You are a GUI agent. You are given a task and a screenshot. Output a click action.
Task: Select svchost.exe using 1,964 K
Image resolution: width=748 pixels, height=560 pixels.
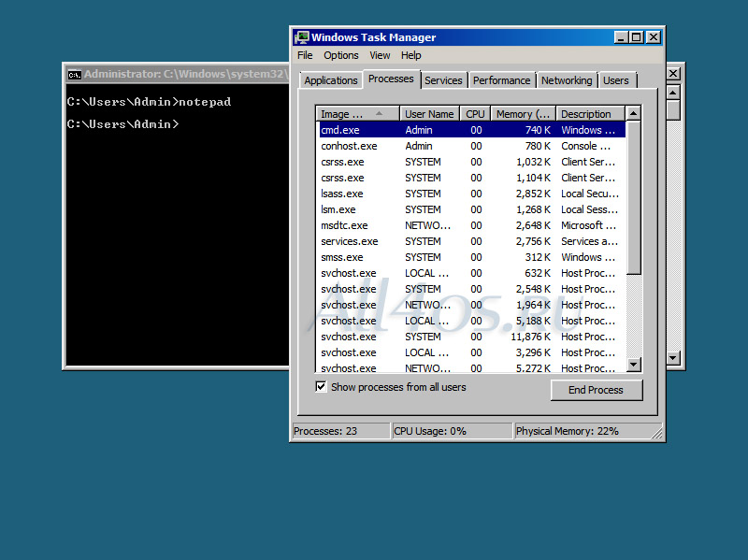(472, 305)
